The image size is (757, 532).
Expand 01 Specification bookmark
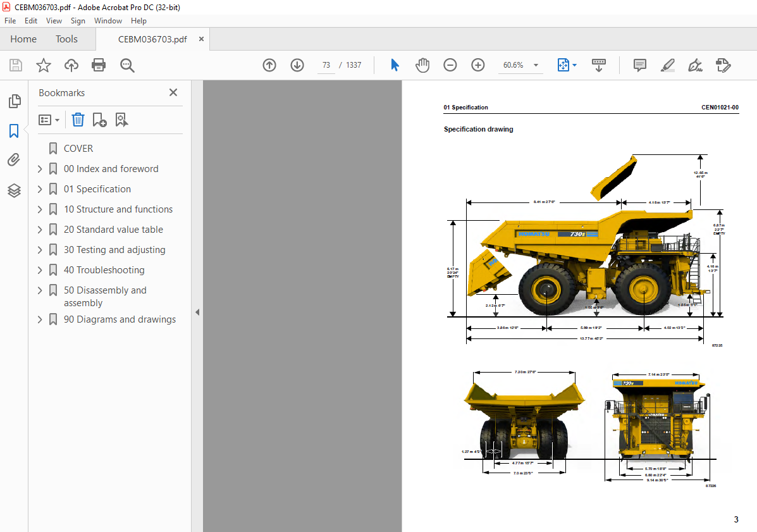(x=40, y=189)
